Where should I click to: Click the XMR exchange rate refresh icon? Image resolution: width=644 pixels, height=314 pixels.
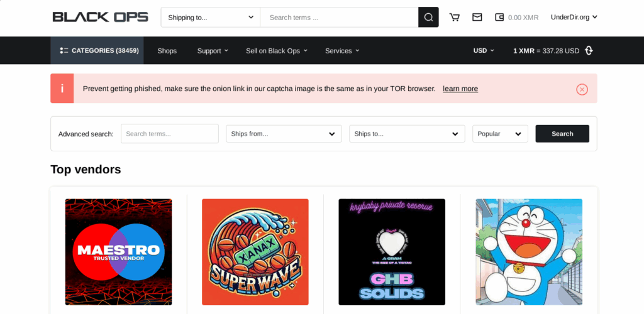tap(589, 51)
